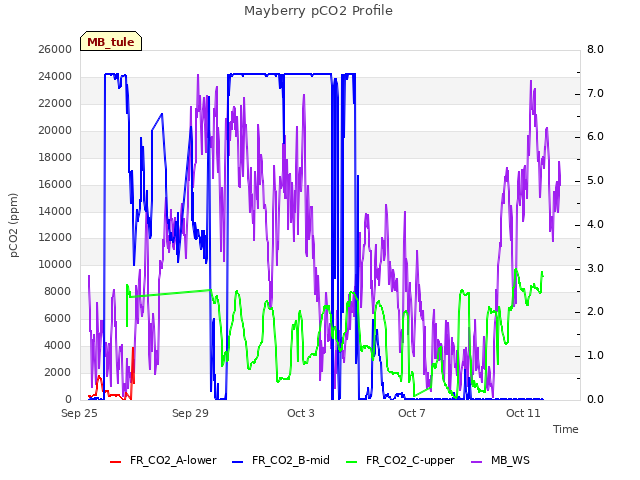Image resolution: width=640 pixels, height=480 pixels.
Task: Click the Time axis label
Action: tap(566, 429)
